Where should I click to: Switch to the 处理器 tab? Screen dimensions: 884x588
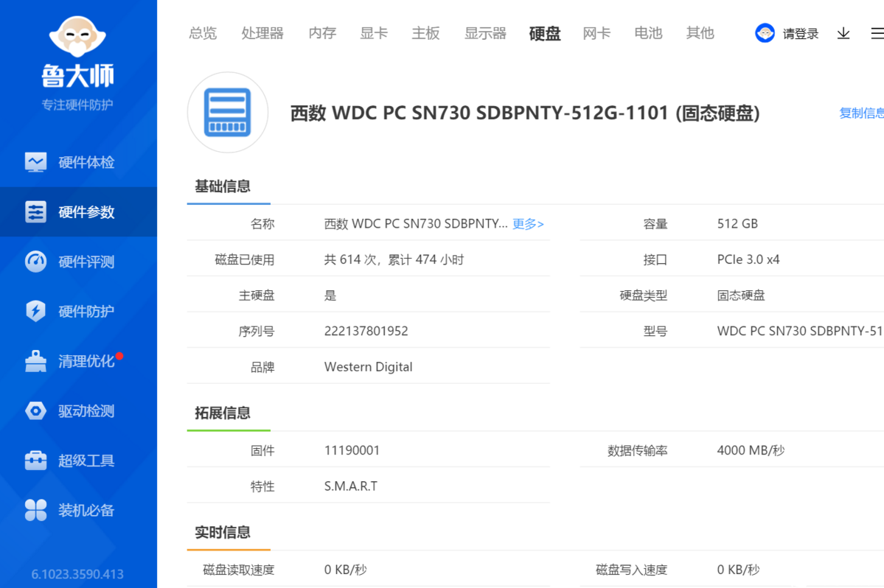click(x=262, y=33)
